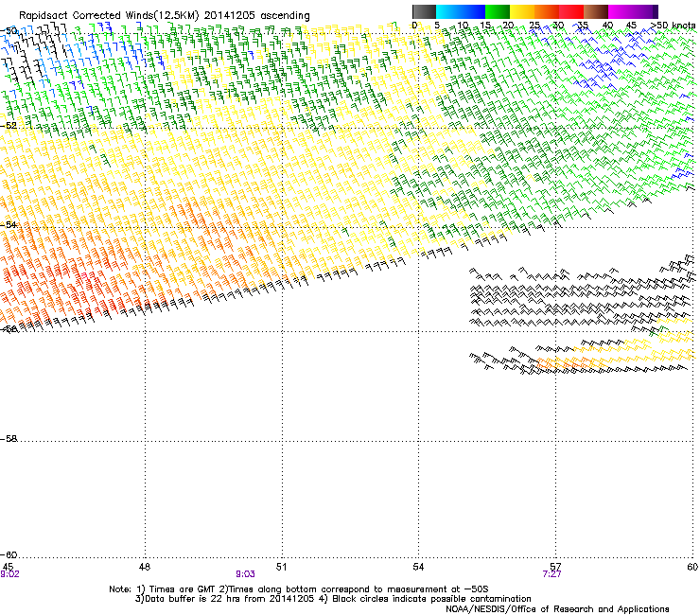
Task: Click the -58 latitude axis label
Action: pos(9,439)
